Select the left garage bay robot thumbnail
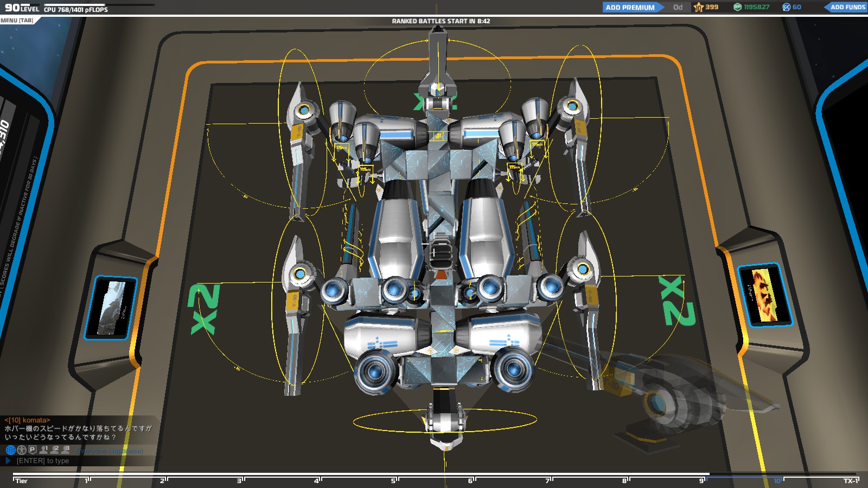This screenshot has height=488, width=868. (x=111, y=307)
